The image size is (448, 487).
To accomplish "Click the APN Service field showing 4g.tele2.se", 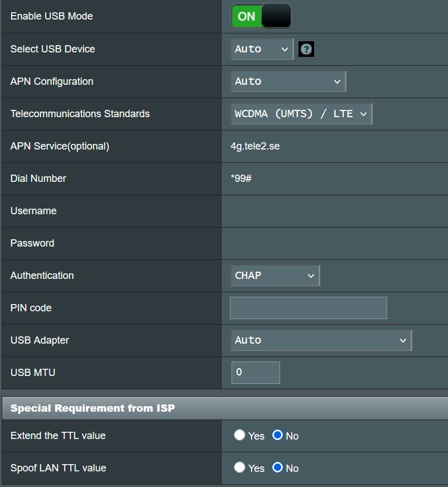I will click(x=255, y=146).
